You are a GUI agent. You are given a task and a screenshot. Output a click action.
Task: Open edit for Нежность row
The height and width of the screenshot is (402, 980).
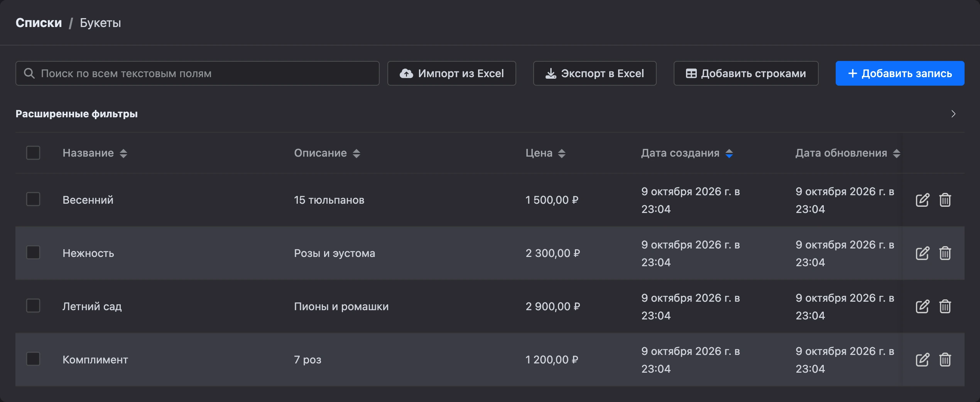(922, 253)
